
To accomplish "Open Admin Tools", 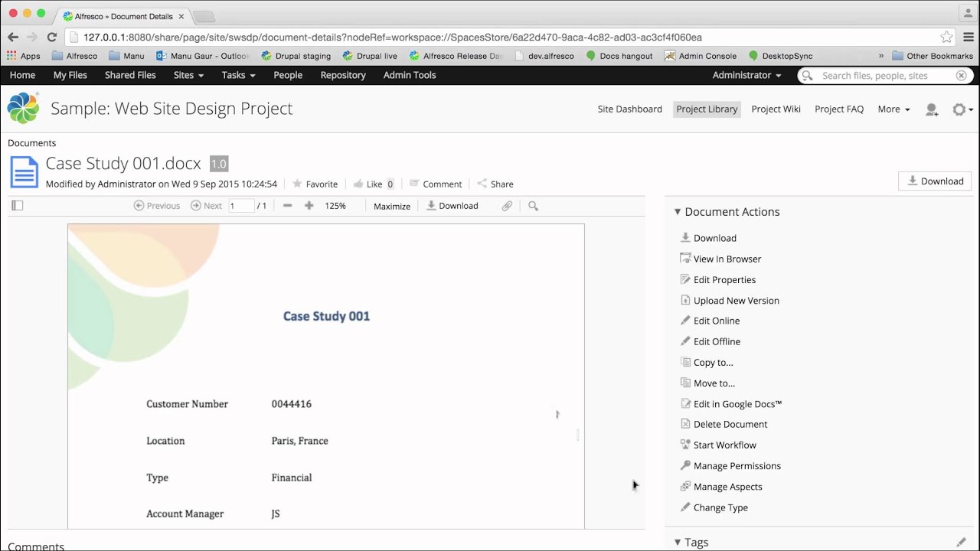I will click(410, 75).
